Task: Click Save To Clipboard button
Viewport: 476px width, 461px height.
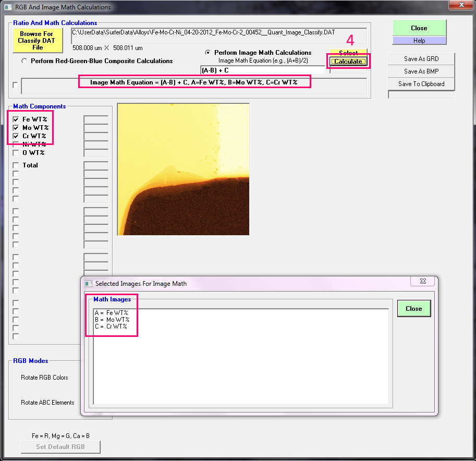Action: tap(421, 84)
